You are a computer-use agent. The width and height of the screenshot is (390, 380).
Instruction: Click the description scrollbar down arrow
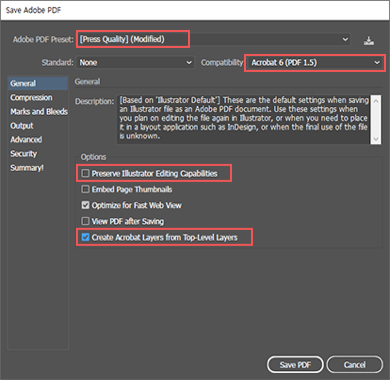point(376,139)
